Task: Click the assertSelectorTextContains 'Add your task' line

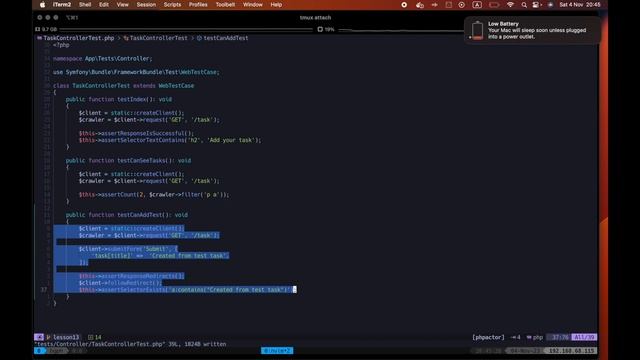Action: coord(170,140)
